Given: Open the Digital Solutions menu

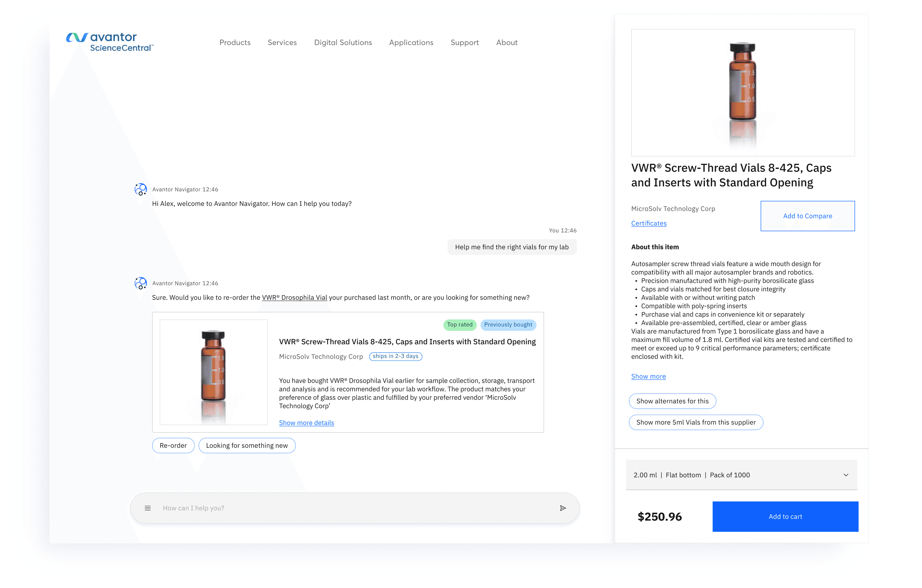Looking at the screenshot, I should (x=343, y=43).
